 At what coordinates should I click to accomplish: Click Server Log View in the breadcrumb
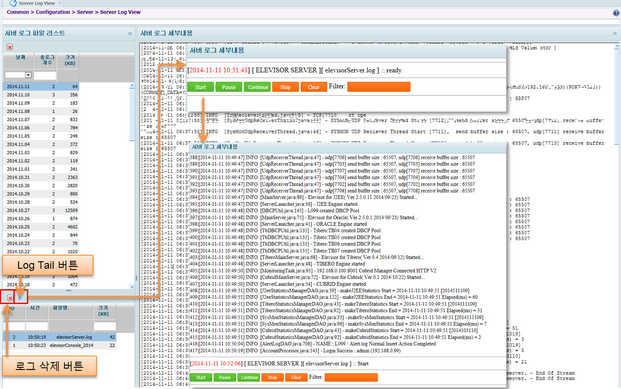[120, 12]
